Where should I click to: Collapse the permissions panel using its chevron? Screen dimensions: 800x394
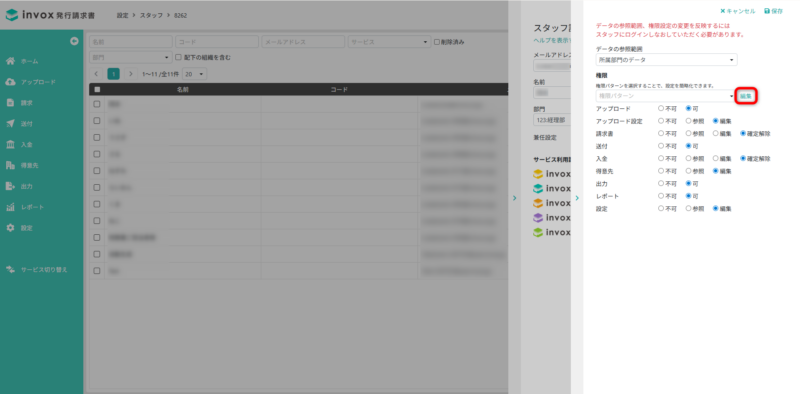pos(577,198)
